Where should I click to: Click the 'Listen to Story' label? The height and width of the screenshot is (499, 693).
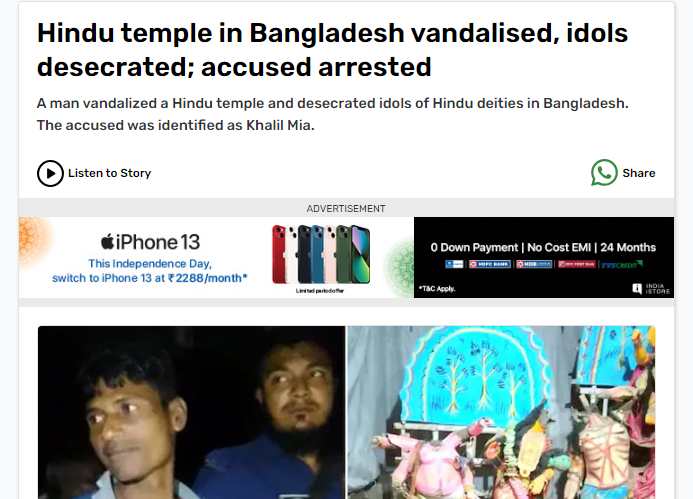pyautogui.click(x=109, y=173)
